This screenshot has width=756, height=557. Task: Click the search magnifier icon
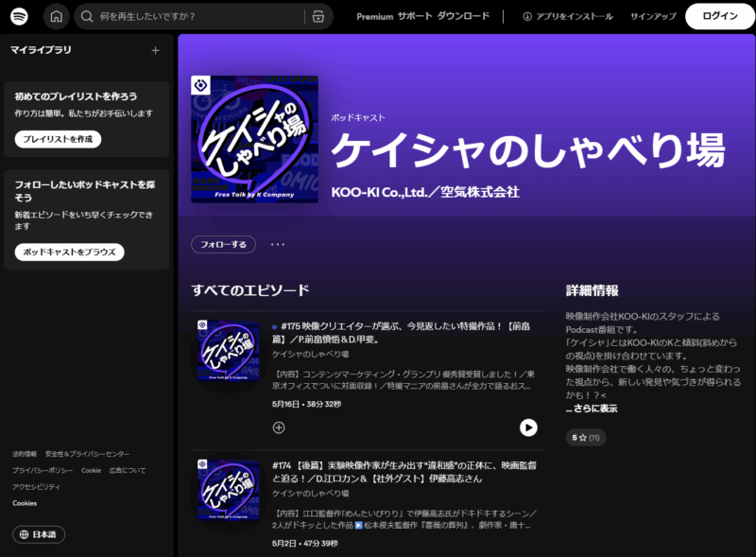pyautogui.click(x=87, y=16)
